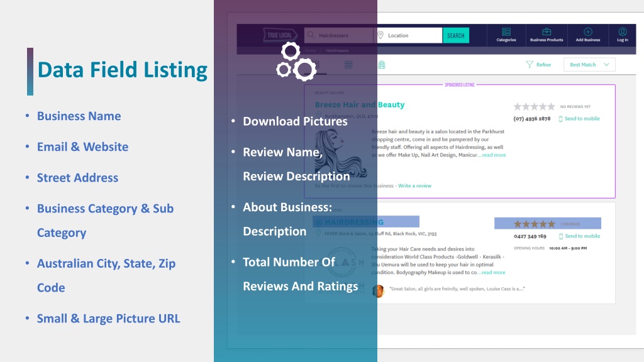The image size is (644, 362).
Task: Click the Australian City, State, Zip Code bullet
Action: pos(106,275)
